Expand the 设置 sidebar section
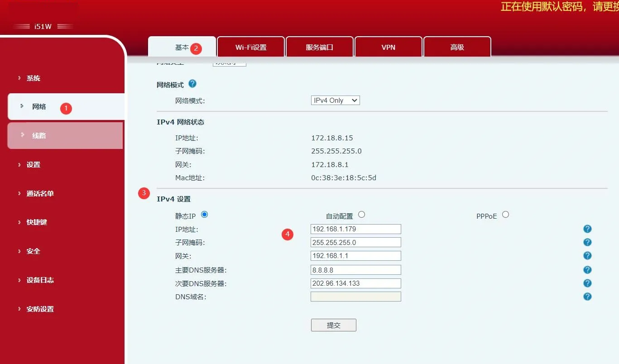Image resolution: width=619 pixels, height=364 pixels. (33, 164)
